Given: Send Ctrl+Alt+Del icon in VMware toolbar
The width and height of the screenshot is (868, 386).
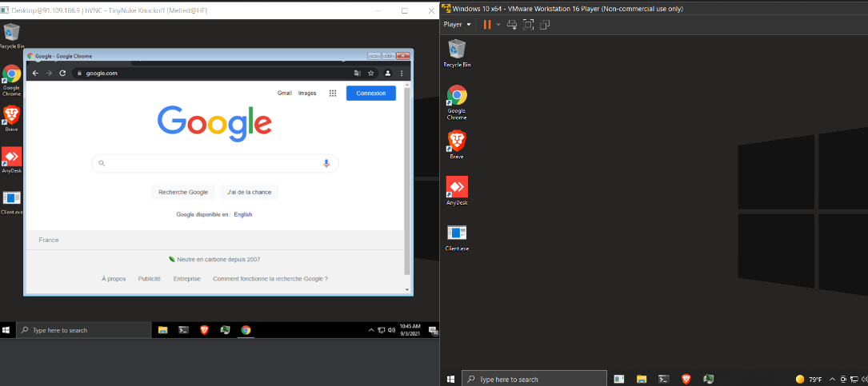Looking at the screenshot, I should [512, 24].
